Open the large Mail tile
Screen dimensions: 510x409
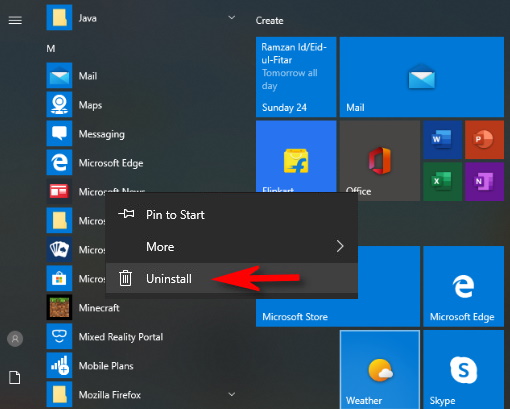click(422, 77)
